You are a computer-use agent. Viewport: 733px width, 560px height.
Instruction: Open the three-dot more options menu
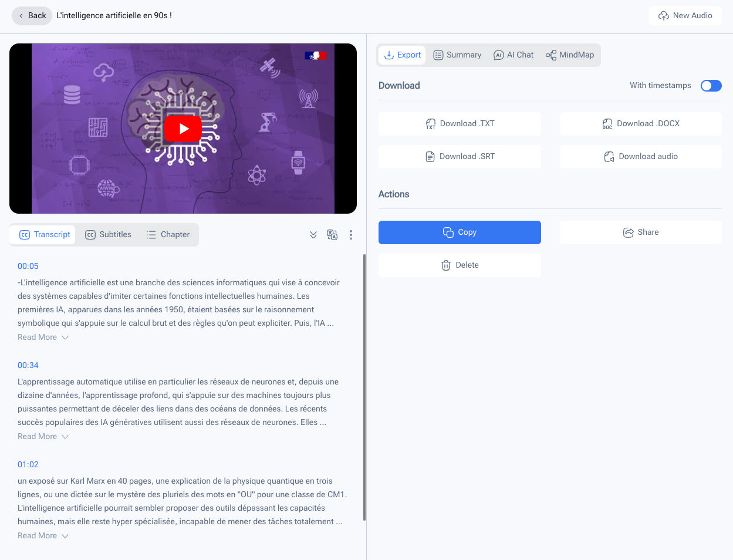click(x=351, y=235)
